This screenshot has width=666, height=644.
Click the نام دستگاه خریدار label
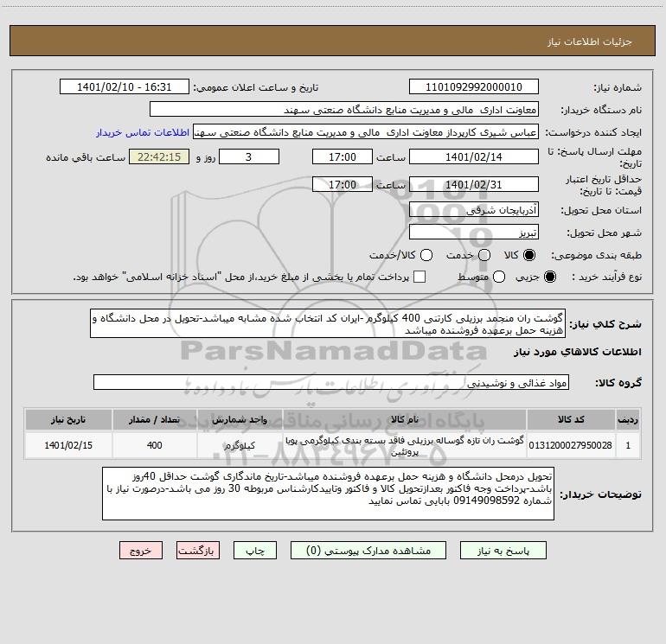[601, 111]
